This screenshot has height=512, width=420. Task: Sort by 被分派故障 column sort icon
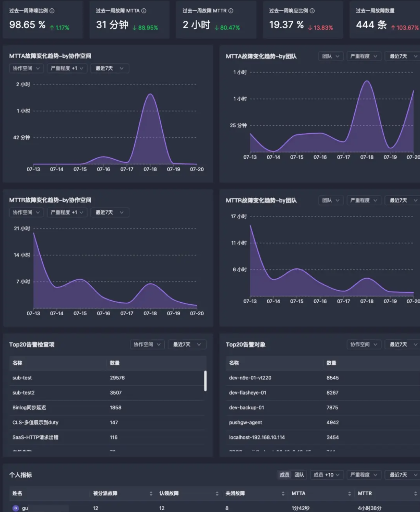151,493
